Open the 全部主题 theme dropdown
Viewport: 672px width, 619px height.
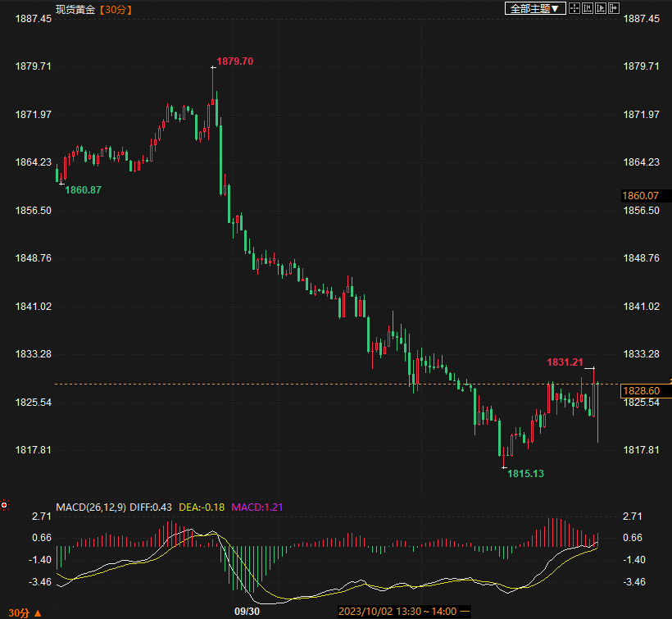[535, 8]
